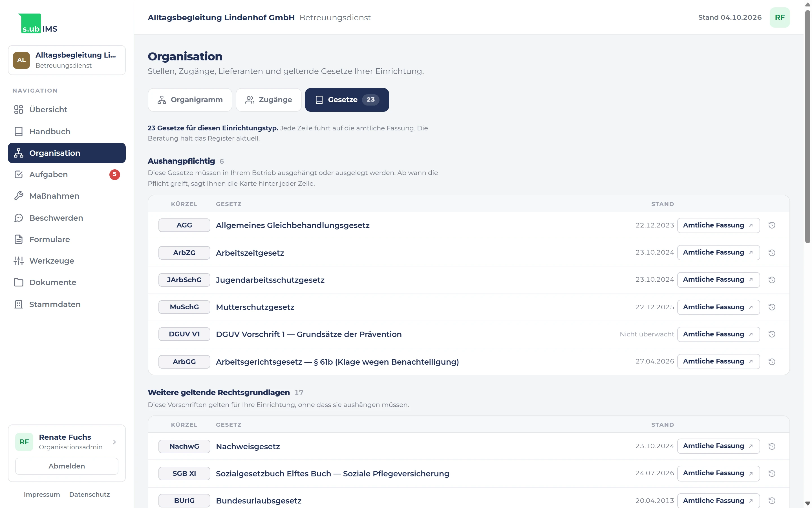
Task: Open Amtliche Fassung for Bundesurlaubsgesetz
Action: (718, 501)
